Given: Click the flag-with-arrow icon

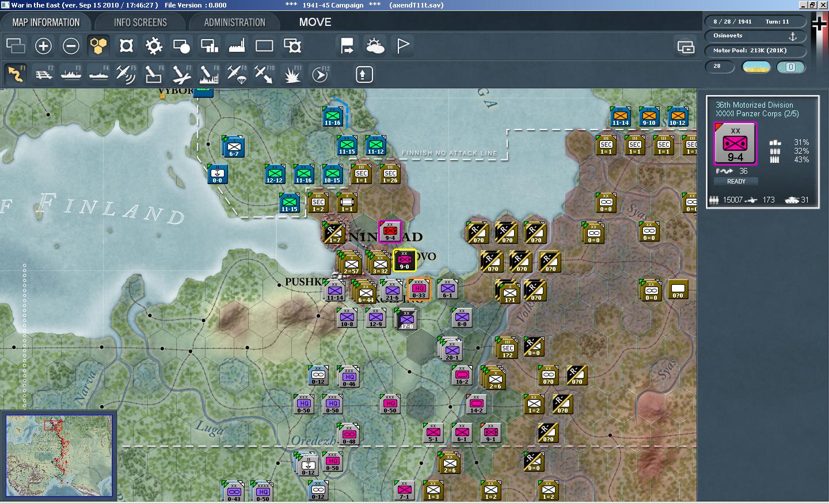Looking at the screenshot, I should click(347, 45).
